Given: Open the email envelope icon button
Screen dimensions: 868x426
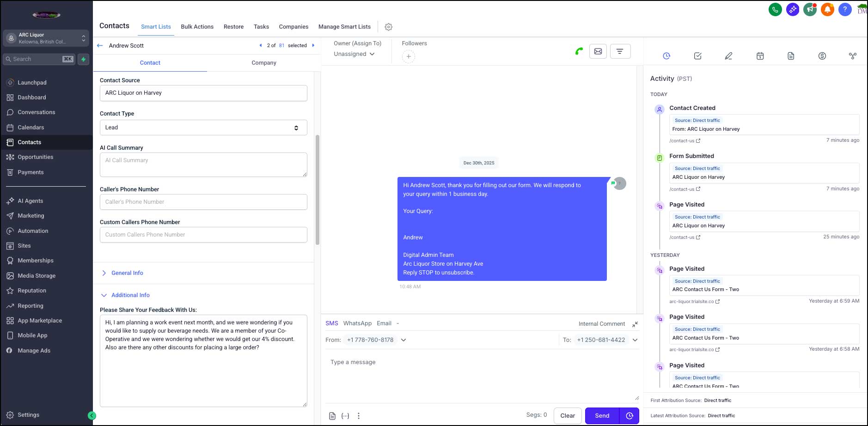Looking at the screenshot, I should (598, 51).
